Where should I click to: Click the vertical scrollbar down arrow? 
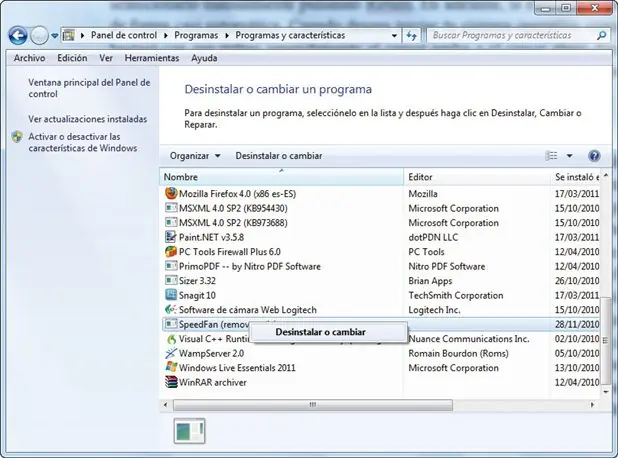pyautogui.click(x=606, y=392)
